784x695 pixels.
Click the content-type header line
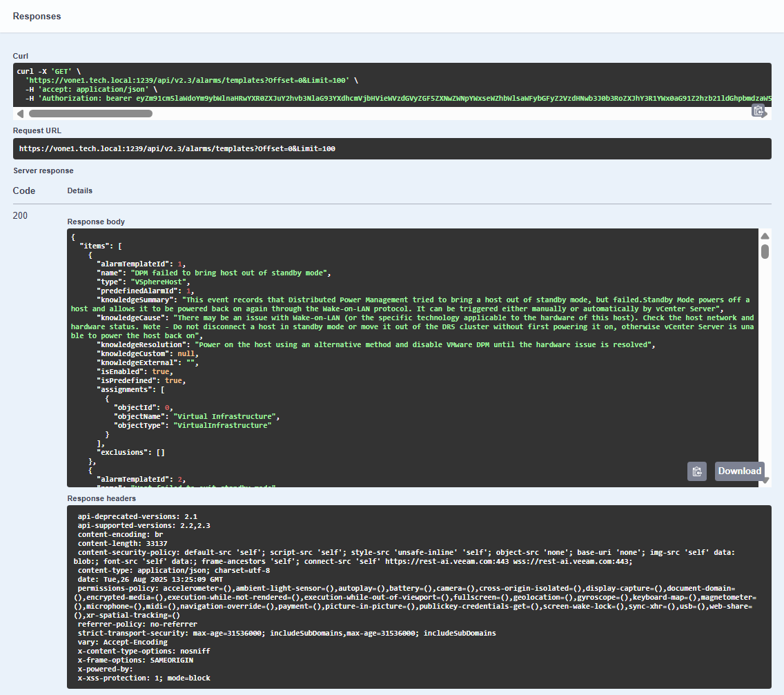(x=174, y=571)
